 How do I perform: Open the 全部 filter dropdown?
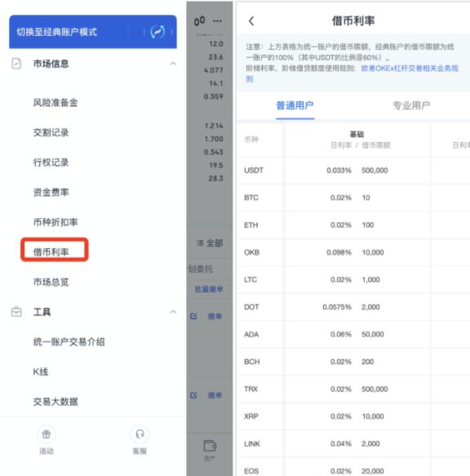click(210, 242)
